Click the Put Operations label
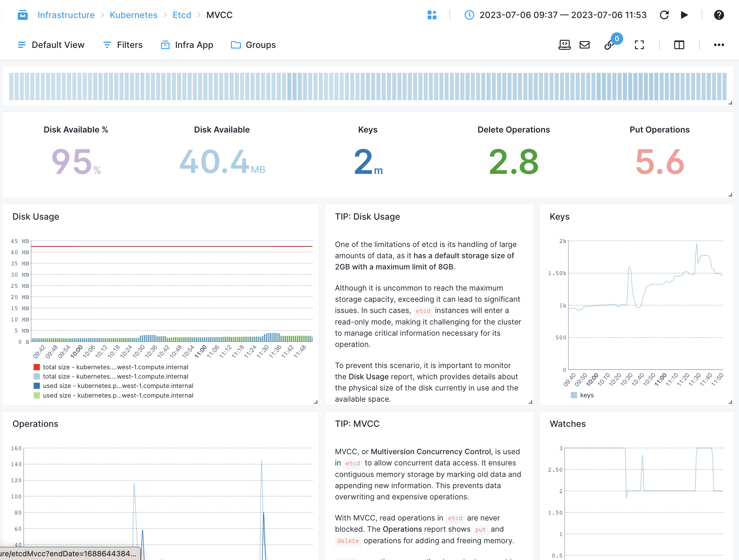 660,129
